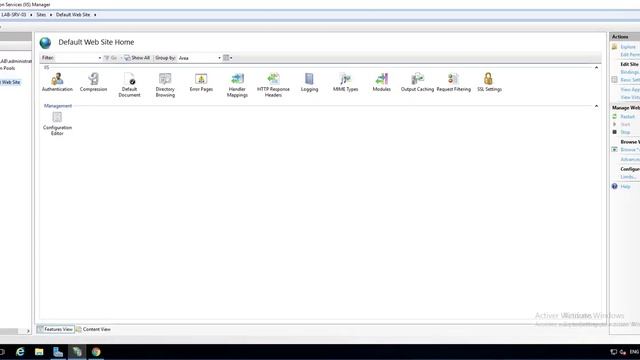This screenshot has width=640, height=360.
Task: Click the Go filter button
Action: coord(111,58)
